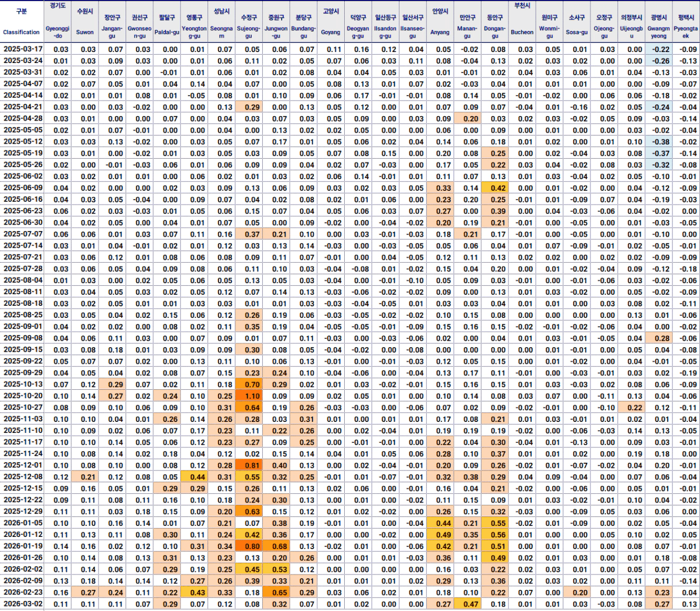Click the 0.22 Uijeongbu cell for 2025-10-27
Image resolution: width=700 pixels, height=611 pixels.
[631, 408]
